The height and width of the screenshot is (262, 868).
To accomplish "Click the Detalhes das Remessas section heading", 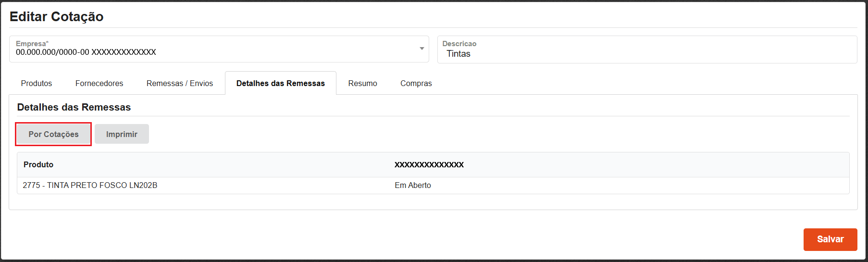I will pos(74,107).
